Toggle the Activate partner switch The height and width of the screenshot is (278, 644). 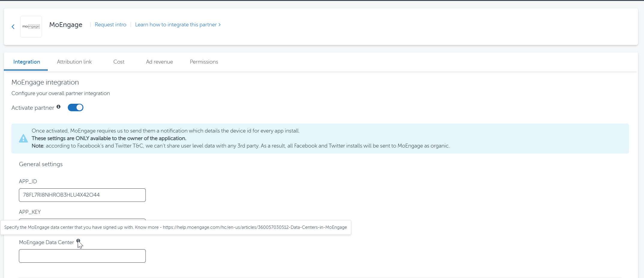click(75, 107)
